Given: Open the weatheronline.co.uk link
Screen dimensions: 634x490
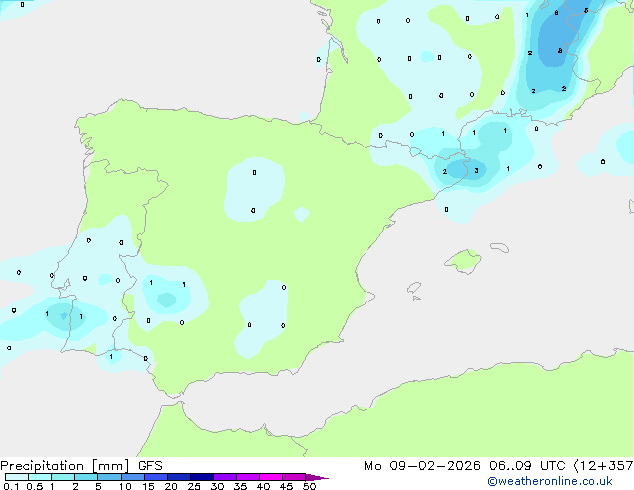Looking at the screenshot, I should pos(550,481).
